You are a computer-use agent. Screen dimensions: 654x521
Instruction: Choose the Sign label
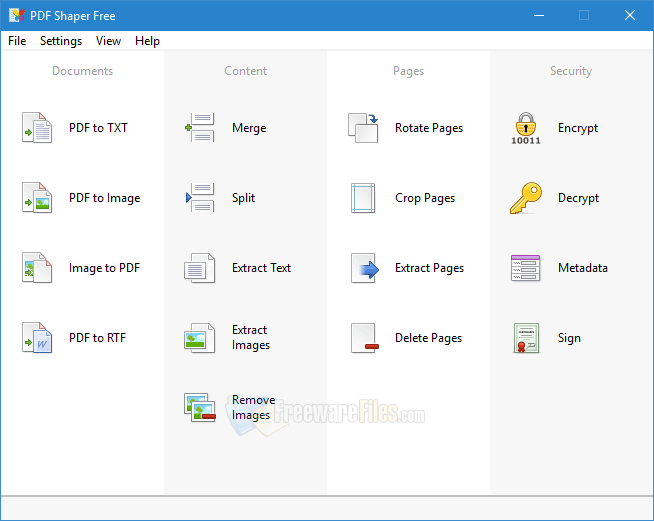pos(569,338)
